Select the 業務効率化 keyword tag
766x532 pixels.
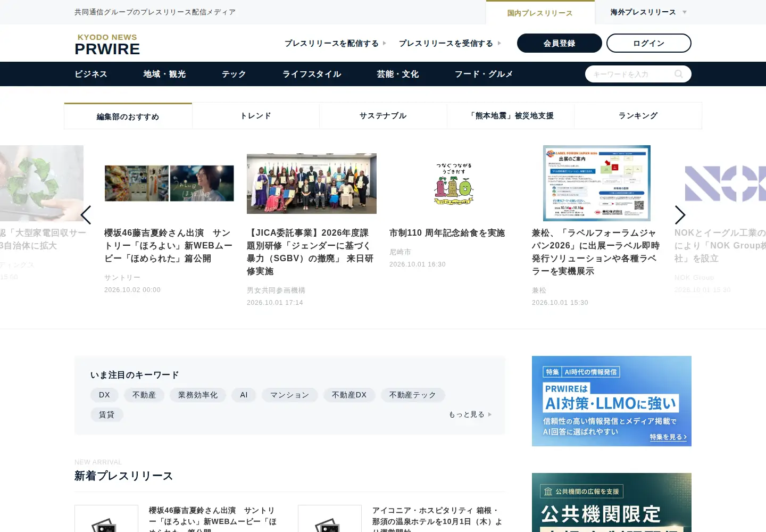coord(198,395)
